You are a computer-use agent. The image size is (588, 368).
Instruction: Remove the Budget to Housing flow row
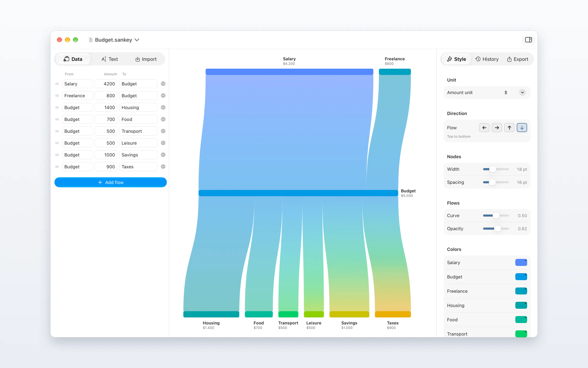(163, 107)
